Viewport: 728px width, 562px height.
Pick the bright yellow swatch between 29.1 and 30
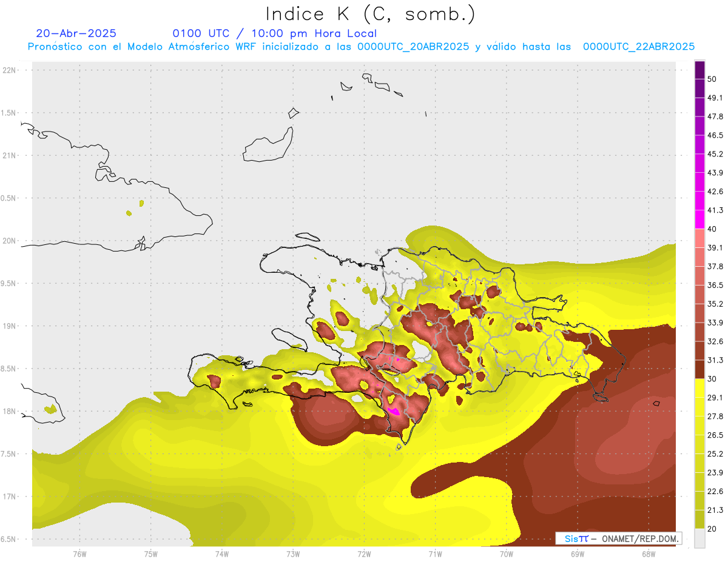point(699,388)
